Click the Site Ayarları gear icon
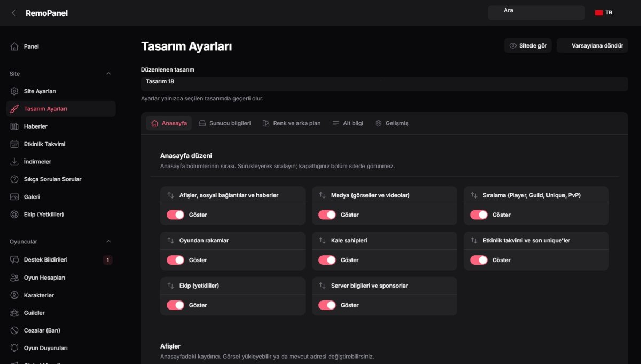This screenshot has width=641, height=364. pos(14,91)
